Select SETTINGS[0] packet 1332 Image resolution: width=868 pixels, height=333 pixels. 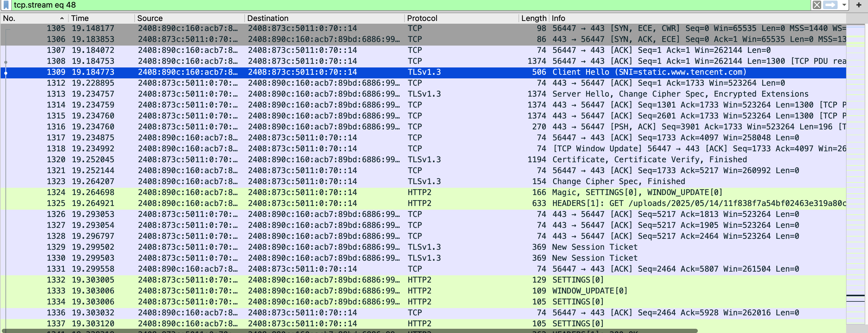[x=423, y=280]
